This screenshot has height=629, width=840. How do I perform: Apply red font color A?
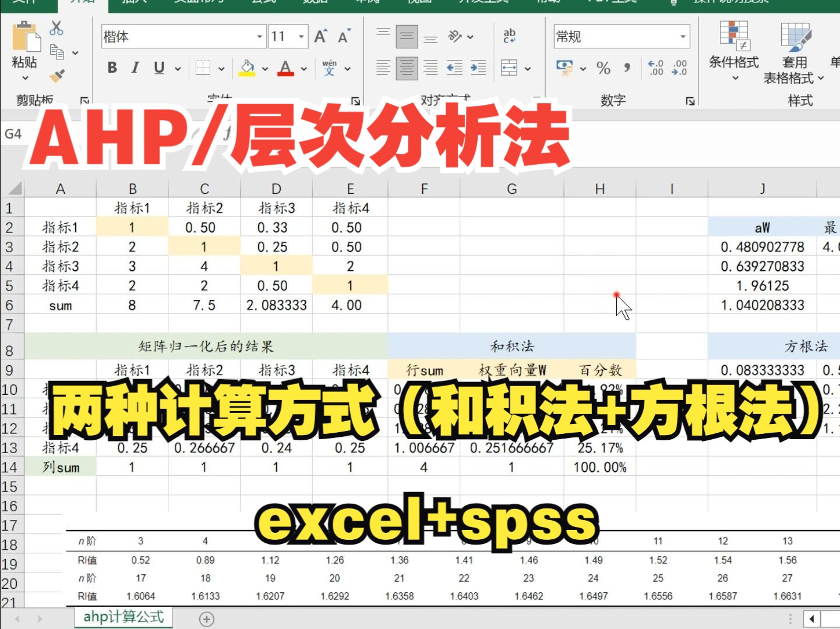click(x=285, y=68)
